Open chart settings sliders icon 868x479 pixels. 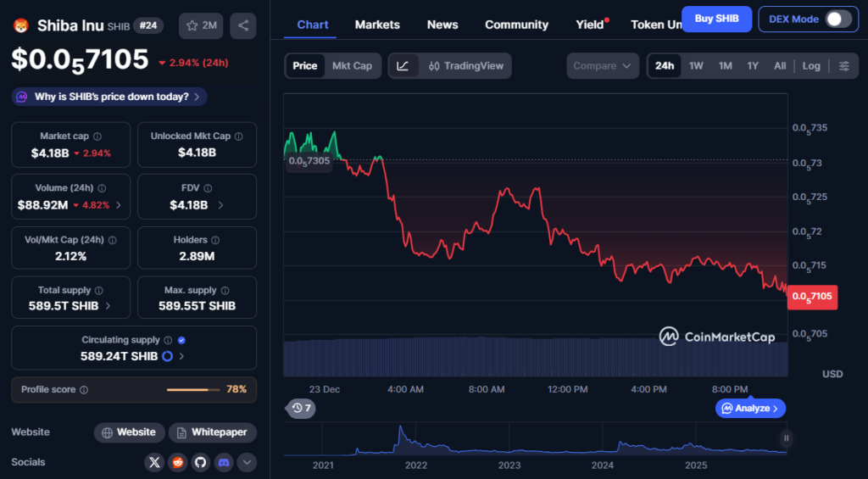(x=843, y=66)
